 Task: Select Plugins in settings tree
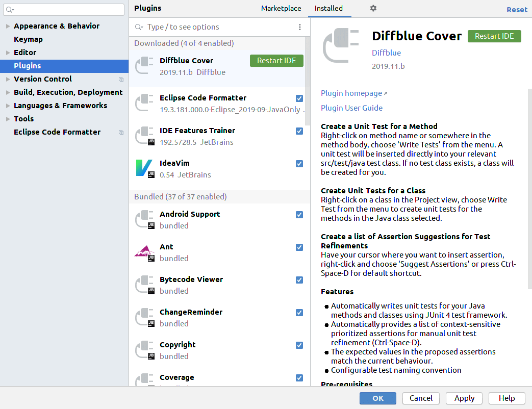coord(64,66)
